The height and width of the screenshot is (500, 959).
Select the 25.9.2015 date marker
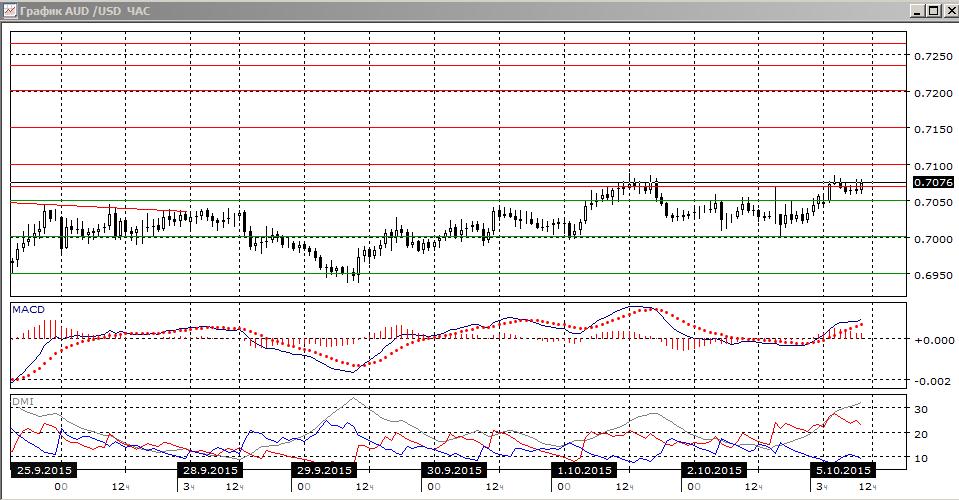pyautogui.click(x=45, y=470)
